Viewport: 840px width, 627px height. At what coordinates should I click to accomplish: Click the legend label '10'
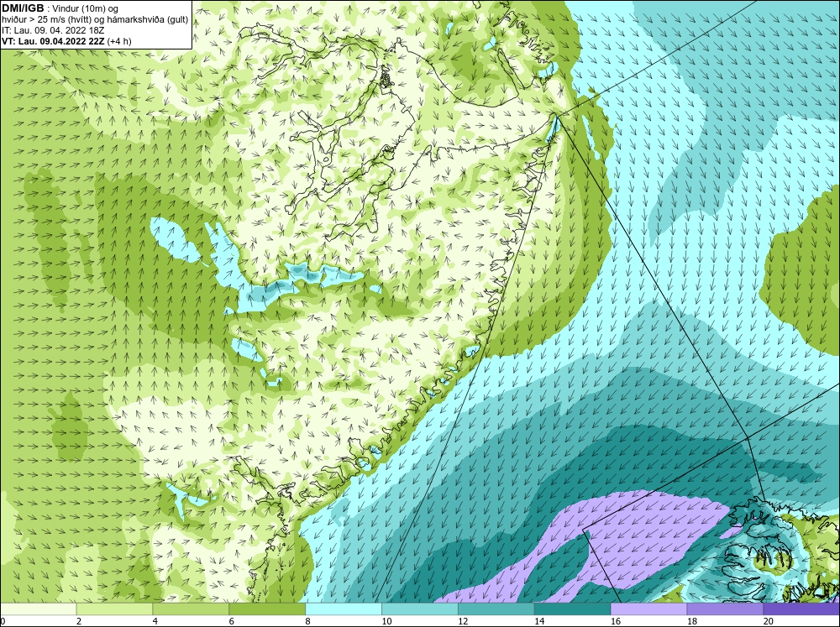click(x=386, y=621)
